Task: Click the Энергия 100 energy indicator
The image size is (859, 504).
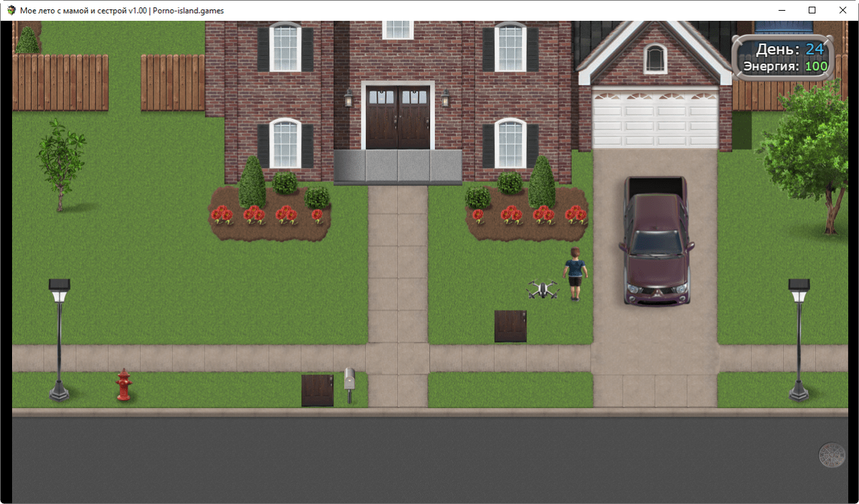Action: click(785, 66)
